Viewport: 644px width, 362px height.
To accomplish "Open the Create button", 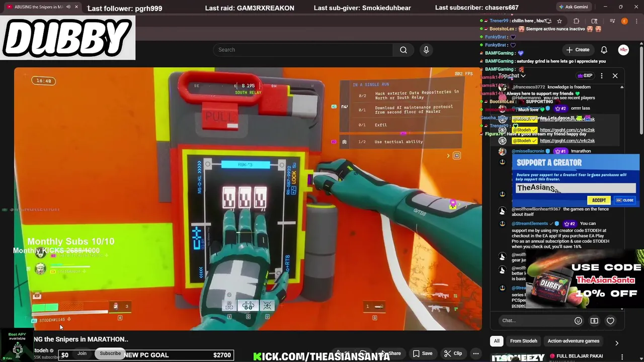I will (578, 50).
